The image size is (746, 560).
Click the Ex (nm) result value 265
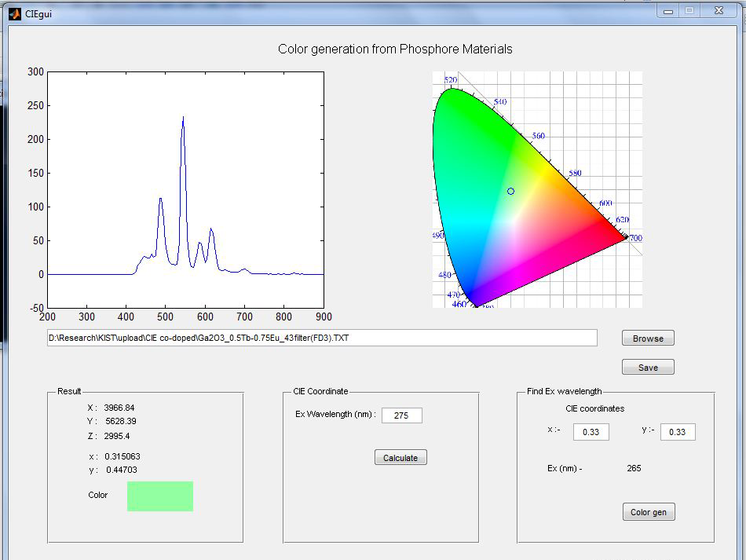click(634, 468)
